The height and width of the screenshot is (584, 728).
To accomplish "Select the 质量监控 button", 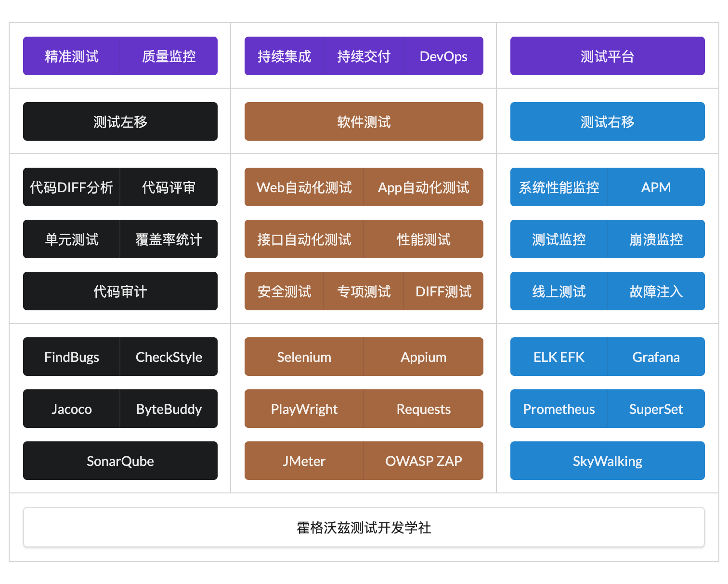I will point(169,56).
